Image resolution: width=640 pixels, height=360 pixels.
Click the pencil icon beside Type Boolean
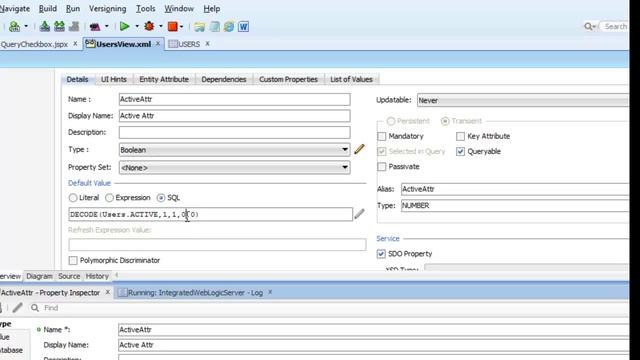click(359, 149)
